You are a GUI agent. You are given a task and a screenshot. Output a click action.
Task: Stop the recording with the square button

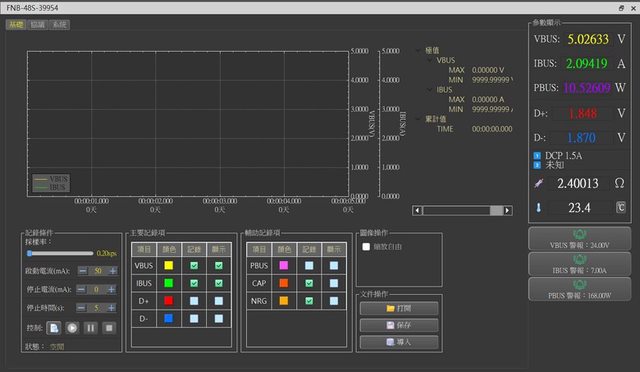[109, 328]
